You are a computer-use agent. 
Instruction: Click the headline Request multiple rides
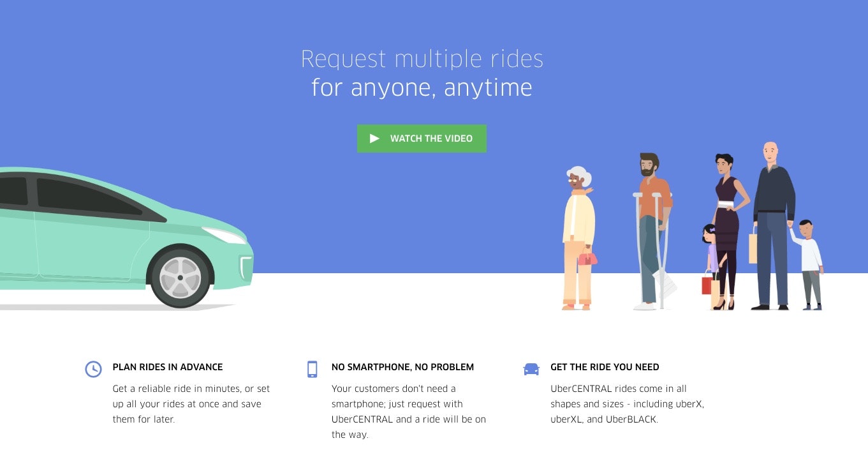point(422,58)
